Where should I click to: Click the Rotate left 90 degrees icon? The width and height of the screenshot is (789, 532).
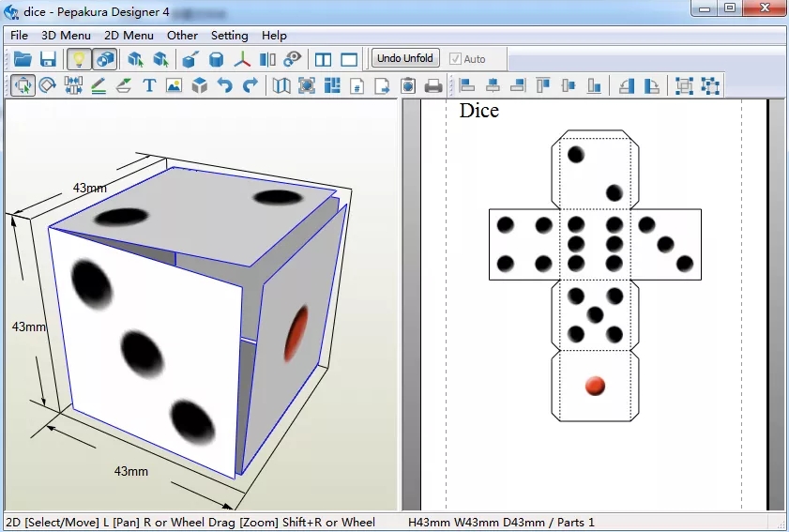(626, 85)
